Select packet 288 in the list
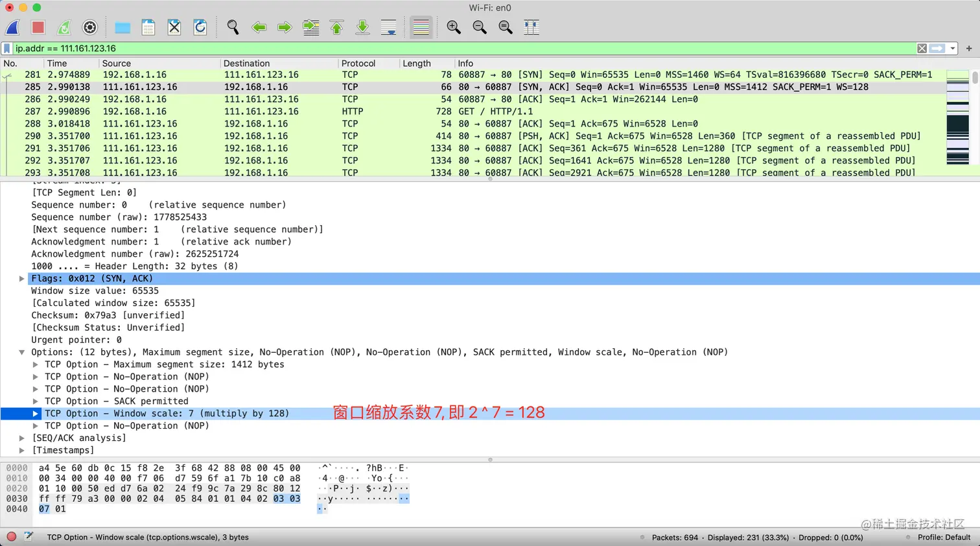 coord(473,124)
